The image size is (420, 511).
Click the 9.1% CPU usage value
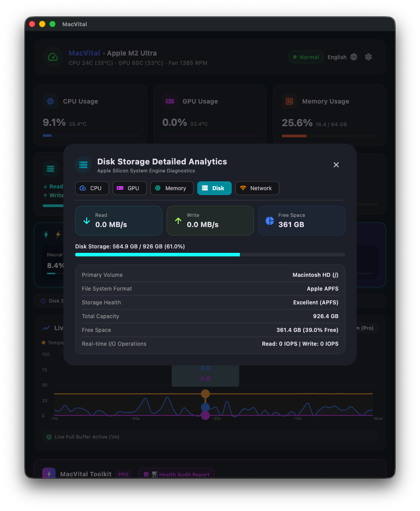pos(54,123)
